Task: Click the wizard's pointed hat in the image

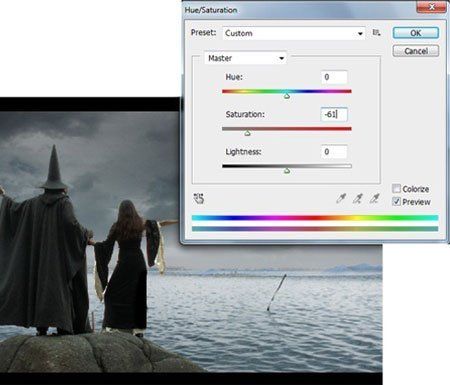Action: tap(54, 168)
